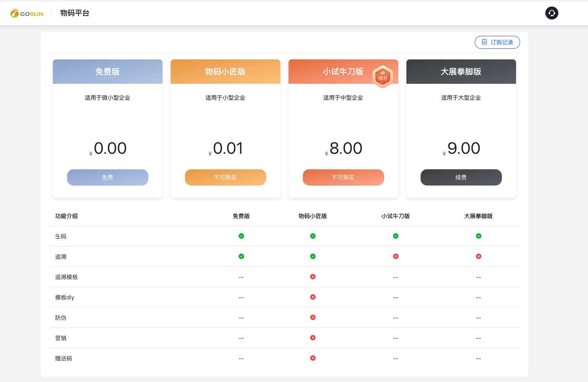Click 物码小匠版 table column header
The height and width of the screenshot is (382, 588).
[x=313, y=216]
